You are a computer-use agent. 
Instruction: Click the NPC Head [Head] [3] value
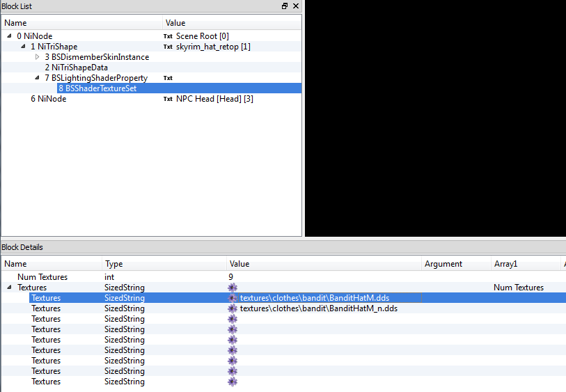point(215,99)
